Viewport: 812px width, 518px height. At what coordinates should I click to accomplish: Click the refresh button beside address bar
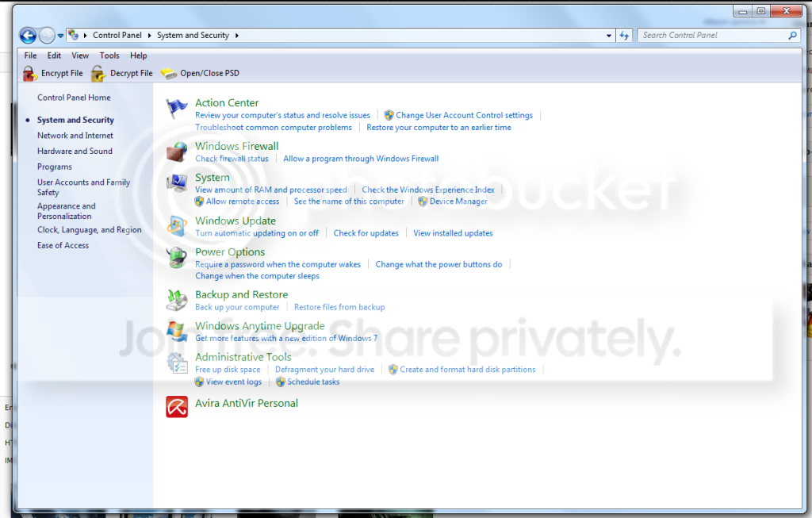point(624,35)
